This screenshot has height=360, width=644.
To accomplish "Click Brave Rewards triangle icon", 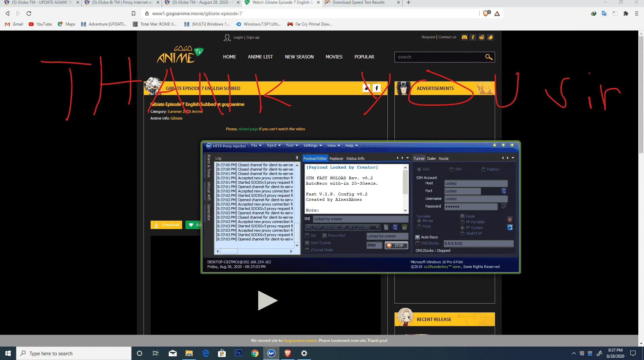I will 497,13.
